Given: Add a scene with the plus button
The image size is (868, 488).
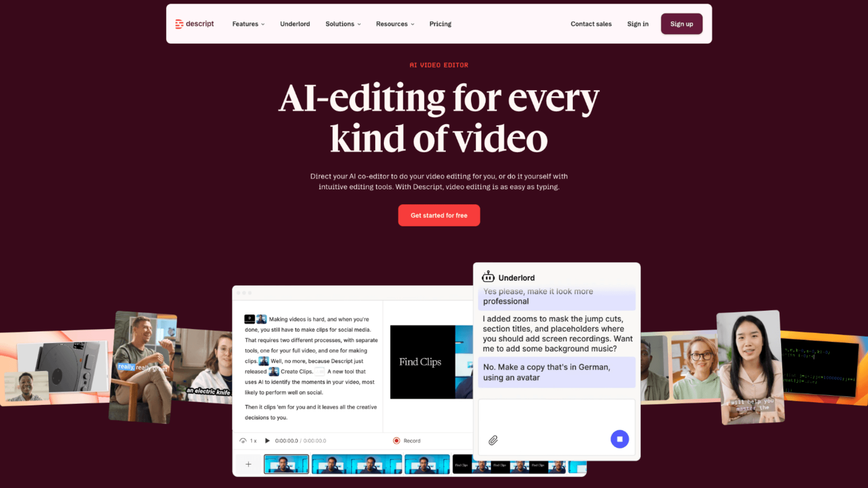Looking at the screenshot, I should point(248,464).
